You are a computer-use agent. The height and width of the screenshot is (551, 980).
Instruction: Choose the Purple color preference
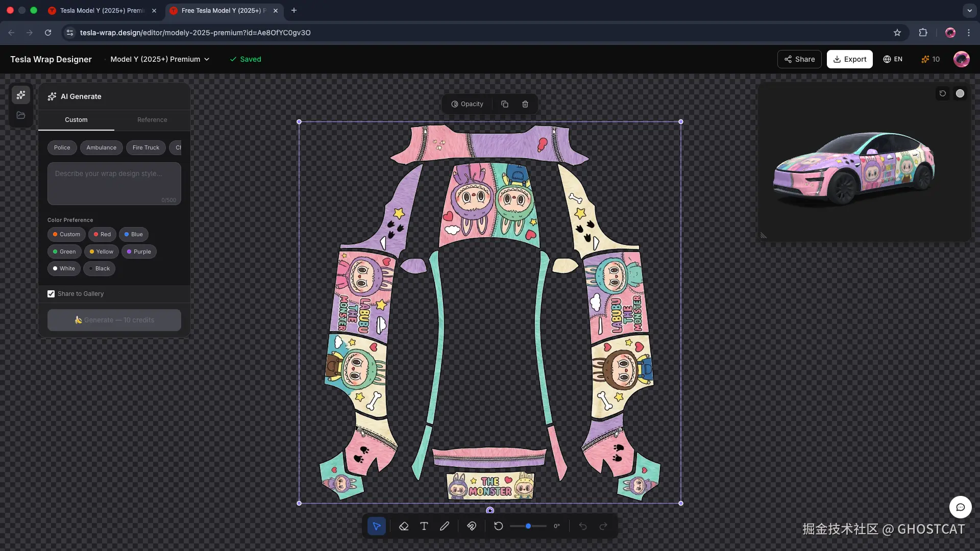(139, 252)
